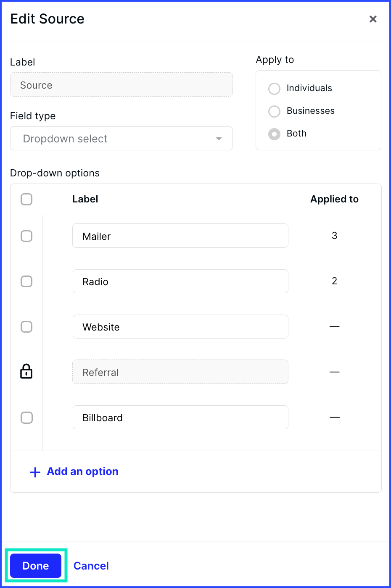
Task: Open the Field type dropdown arrow
Action: tap(219, 139)
